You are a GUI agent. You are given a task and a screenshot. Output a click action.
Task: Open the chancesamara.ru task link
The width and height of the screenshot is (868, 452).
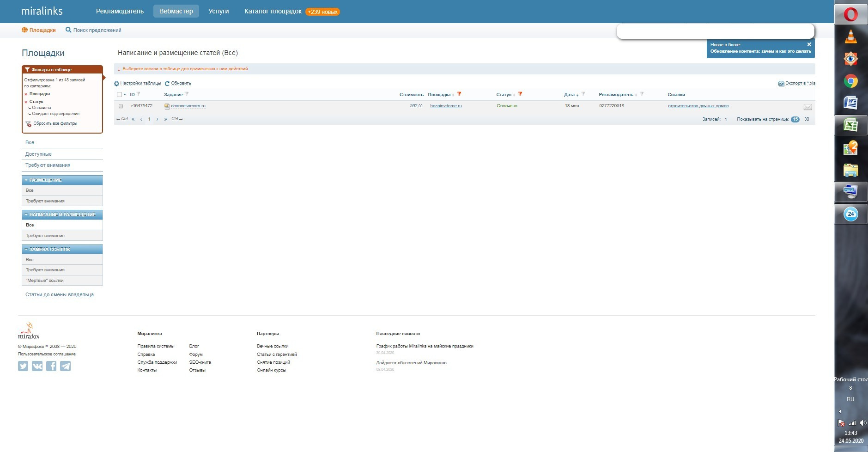(188, 106)
